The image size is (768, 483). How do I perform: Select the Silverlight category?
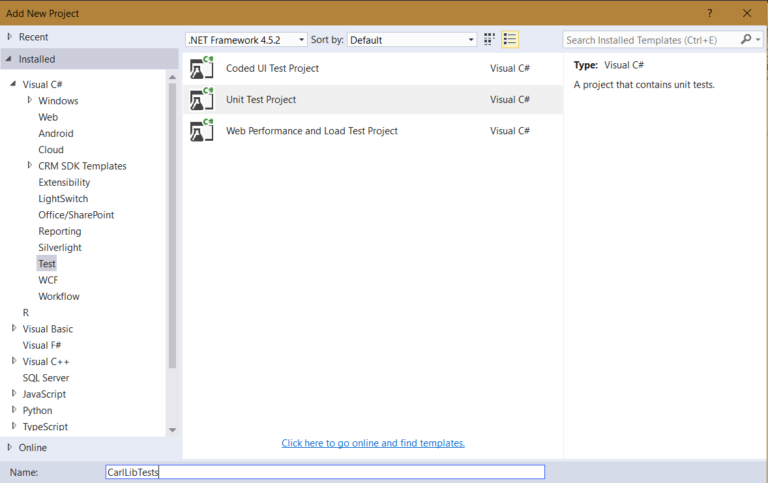point(60,247)
